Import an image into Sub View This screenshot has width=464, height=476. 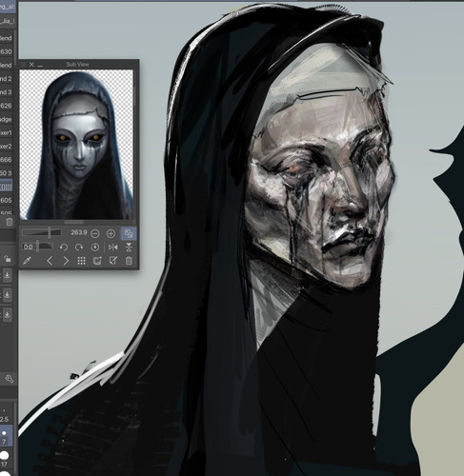pyautogui.click(x=97, y=261)
